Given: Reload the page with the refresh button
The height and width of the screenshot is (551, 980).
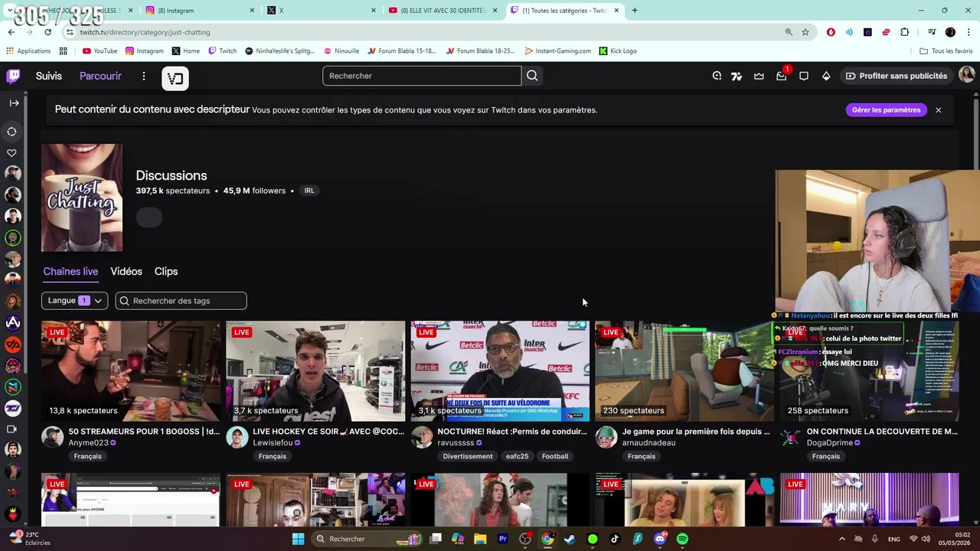Looking at the screenshot, I should 47,32.
